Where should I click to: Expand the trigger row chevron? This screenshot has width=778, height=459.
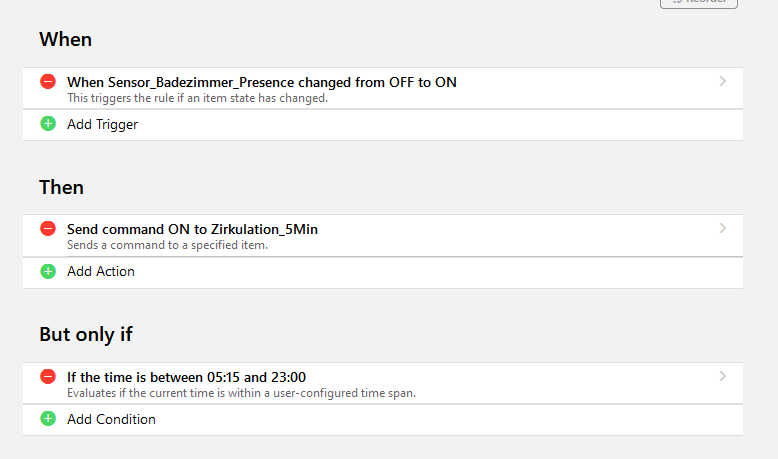pos(722,82)
